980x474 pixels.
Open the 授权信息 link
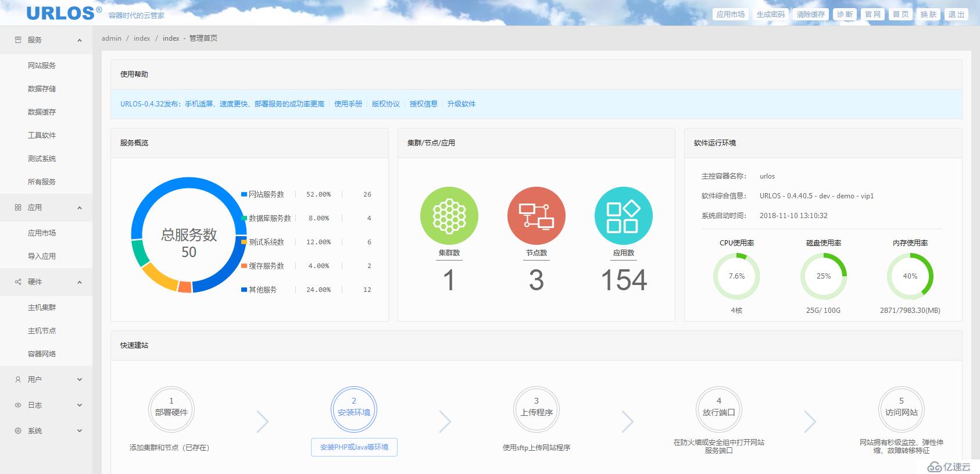424,104
